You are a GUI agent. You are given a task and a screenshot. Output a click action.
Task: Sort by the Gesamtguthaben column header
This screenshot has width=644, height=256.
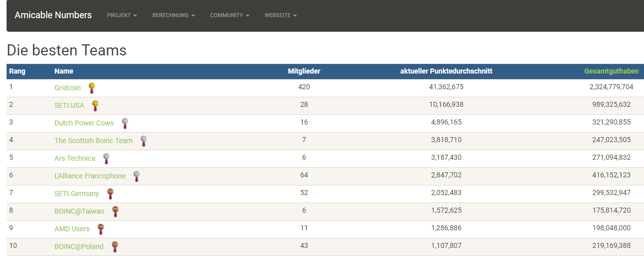point(611,71)
